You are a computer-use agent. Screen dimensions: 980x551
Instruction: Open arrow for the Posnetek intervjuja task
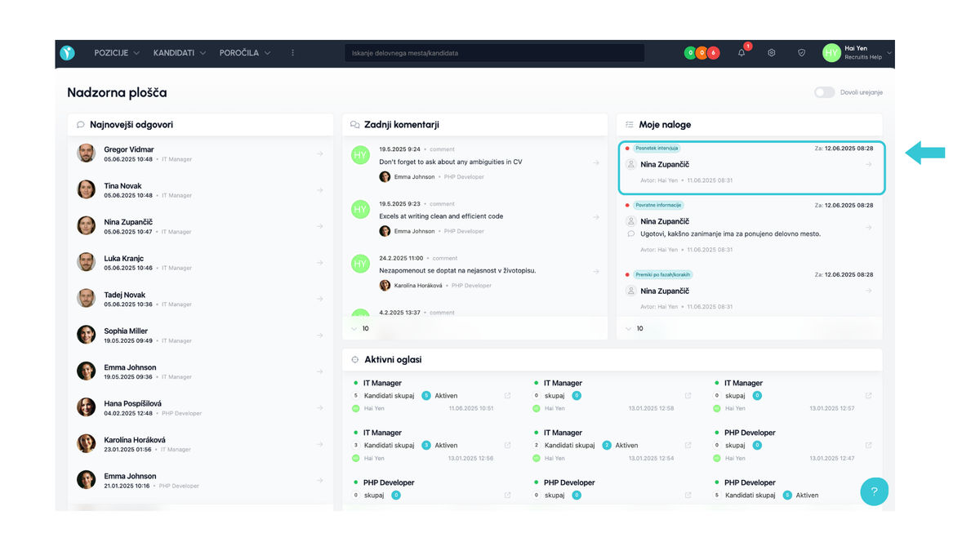click(x=868, y=165)
